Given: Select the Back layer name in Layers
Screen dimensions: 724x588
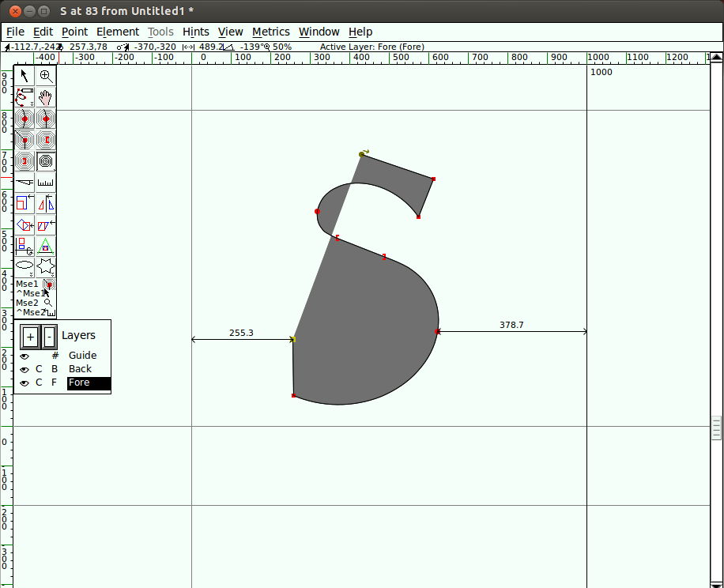Looking at the screenshot, I should click(80, 369).
